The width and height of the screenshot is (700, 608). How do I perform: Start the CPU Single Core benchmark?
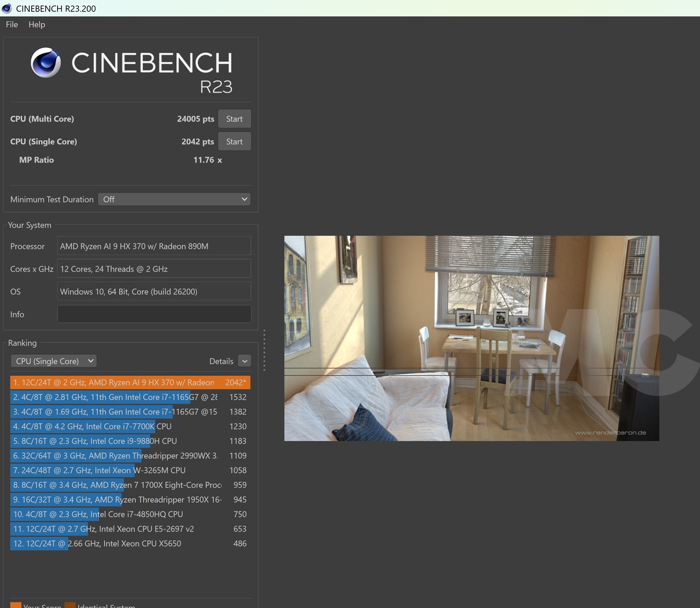click(x=234, y=141)
